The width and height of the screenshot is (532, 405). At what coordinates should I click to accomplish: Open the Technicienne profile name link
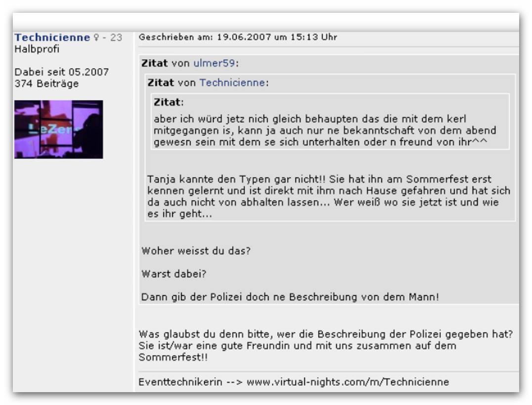[52, 37]
